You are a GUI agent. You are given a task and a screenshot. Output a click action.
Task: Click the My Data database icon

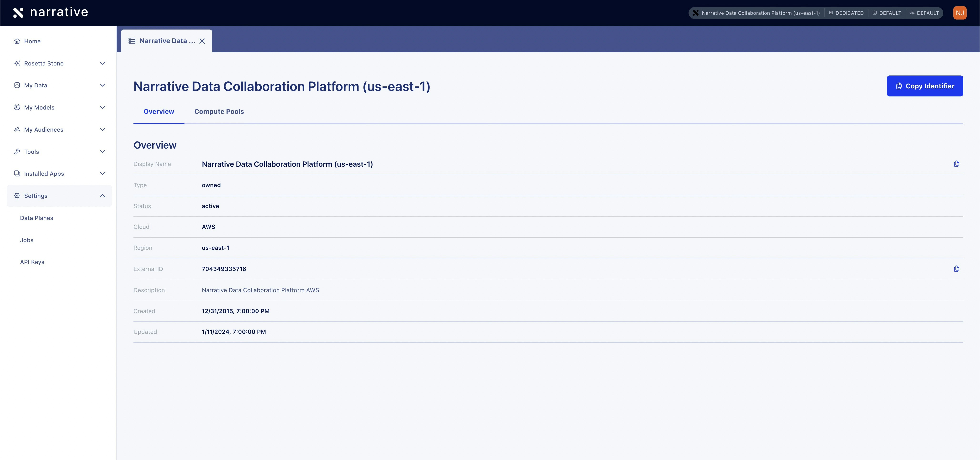click(17, 85)
